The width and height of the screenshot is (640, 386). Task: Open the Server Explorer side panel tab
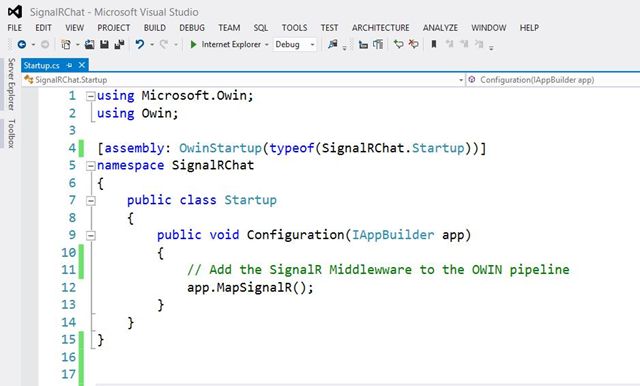click(11, 84)
